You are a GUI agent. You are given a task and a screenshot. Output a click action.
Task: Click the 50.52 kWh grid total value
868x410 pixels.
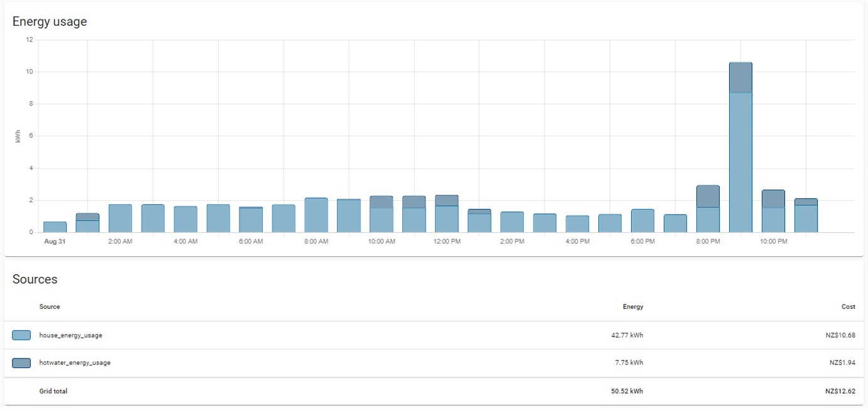(625, 391)
